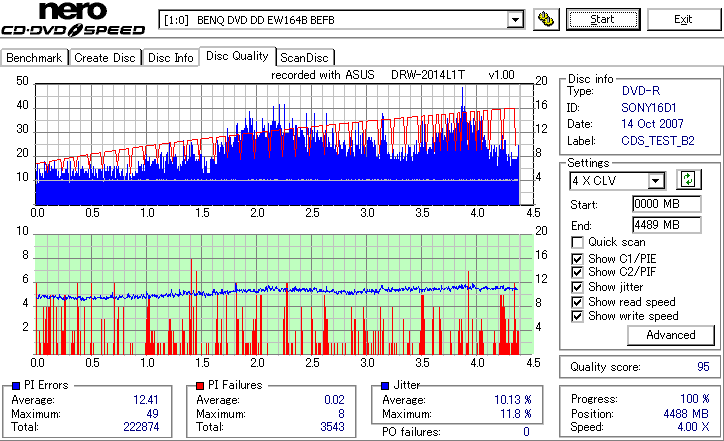The image size is (724, 441).
Task: Toggle the Show read speed checkbox
Action: [x=577, y=302]
